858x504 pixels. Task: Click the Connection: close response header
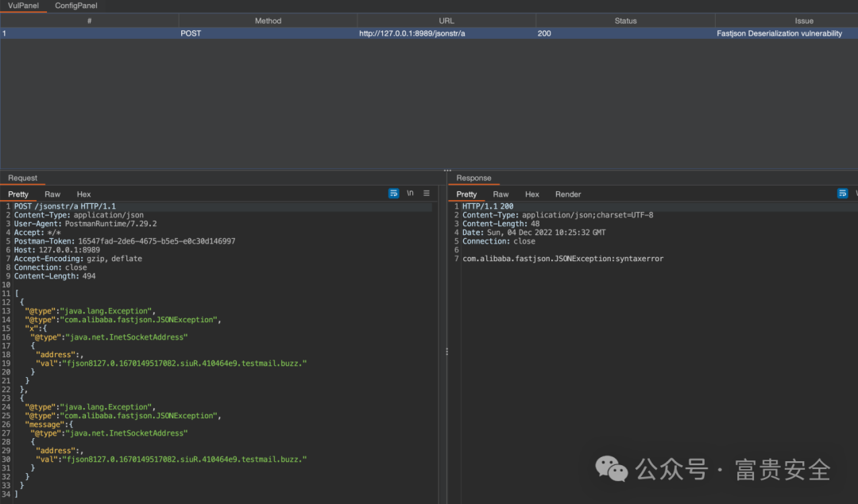pyautogui.click(x=498, y=241)
